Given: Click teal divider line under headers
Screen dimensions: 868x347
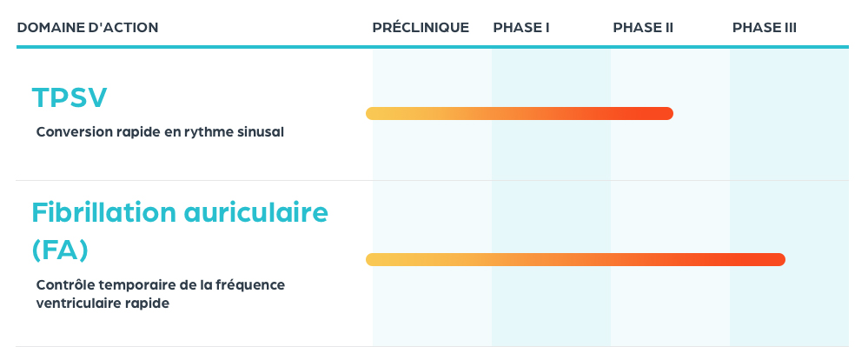Looking at the screenshot, I should [433, 47].
